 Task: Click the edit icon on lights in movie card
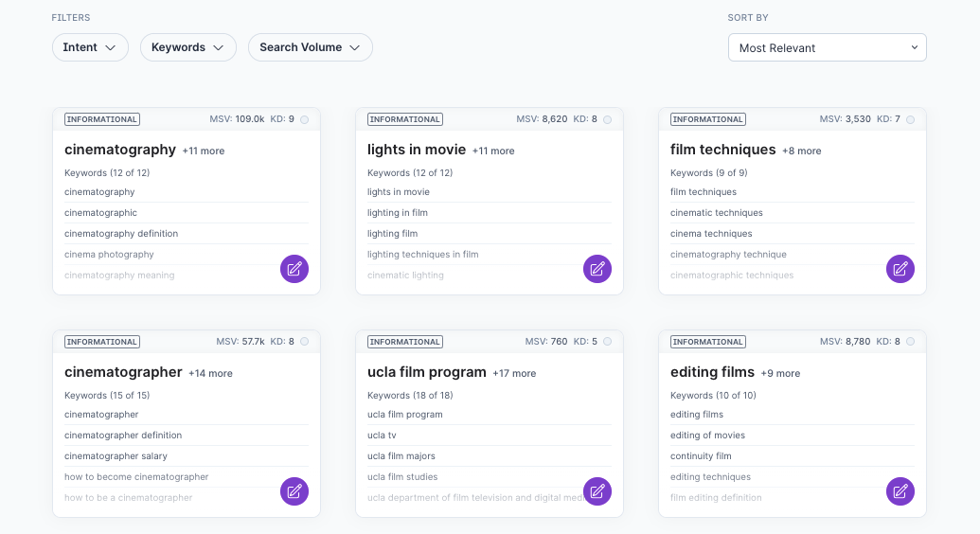click(x=597, y=269)
